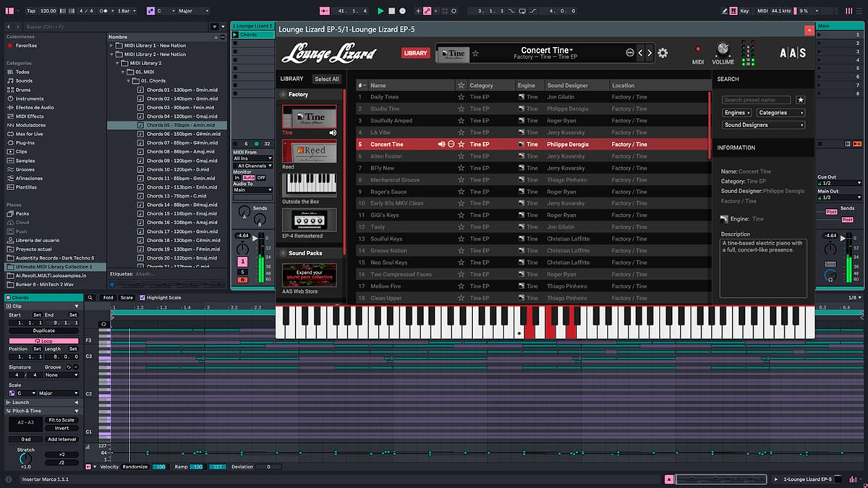868x488 pixels.
Task: Click the Duplicate clip button
Action: (43, 330)
